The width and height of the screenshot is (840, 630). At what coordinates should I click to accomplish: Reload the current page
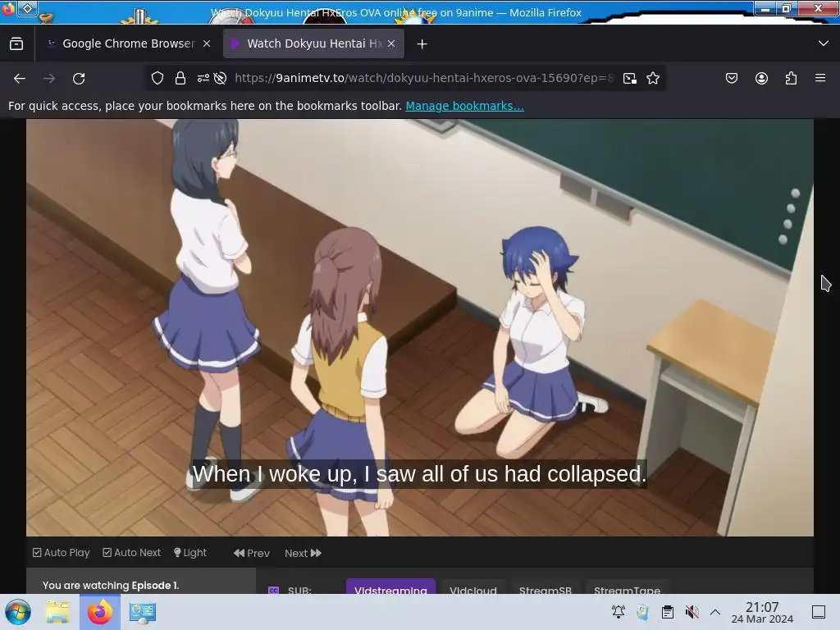click(79, 79)
